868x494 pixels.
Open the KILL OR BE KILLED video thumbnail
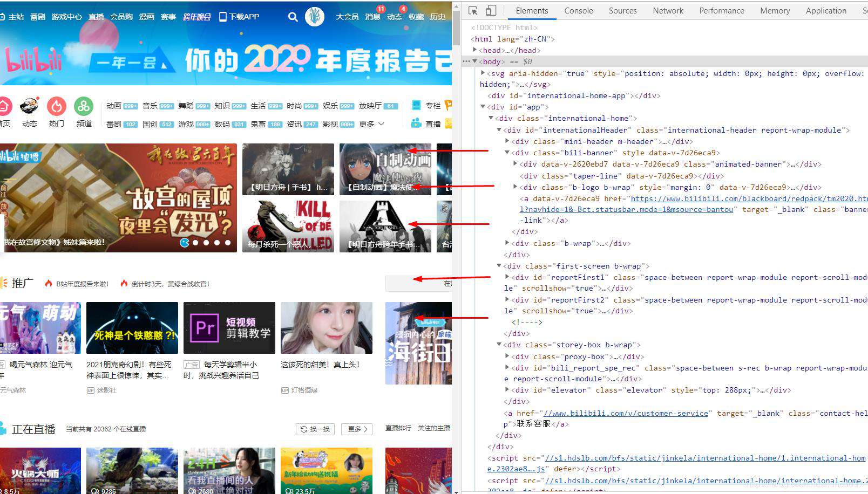tap(288, 227)
